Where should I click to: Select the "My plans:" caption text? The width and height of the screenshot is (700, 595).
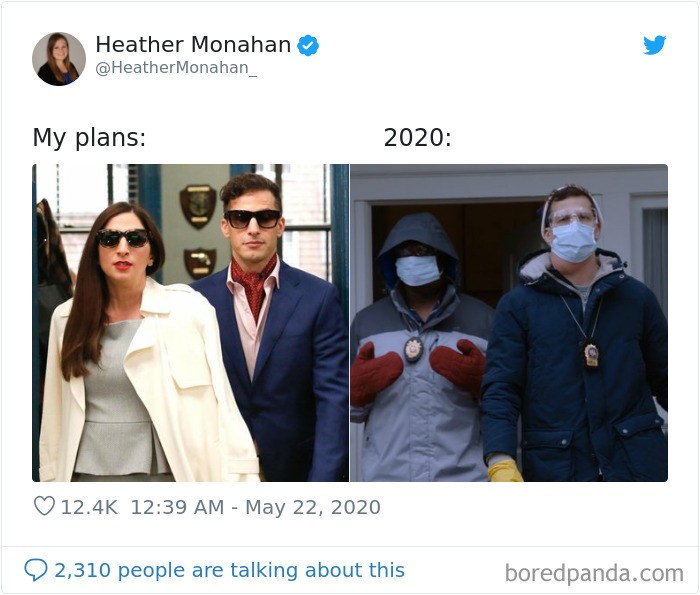[89, 138]
